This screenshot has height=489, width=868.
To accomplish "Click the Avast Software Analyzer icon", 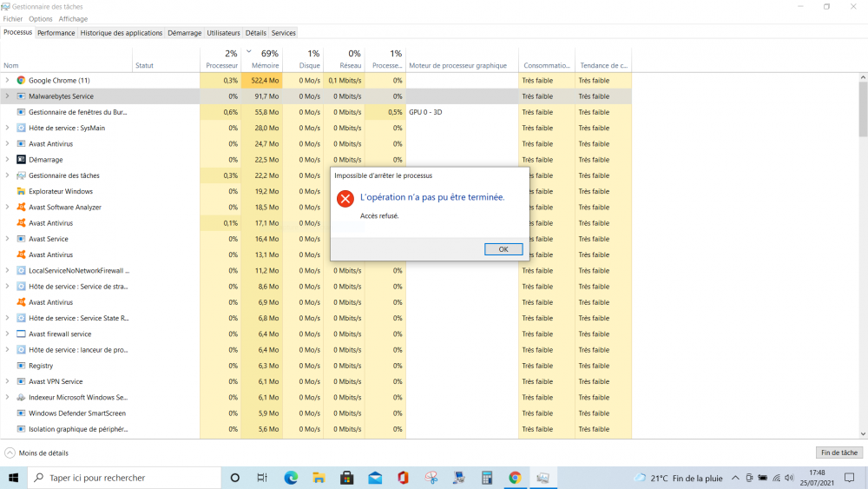I will pos(22,208).
